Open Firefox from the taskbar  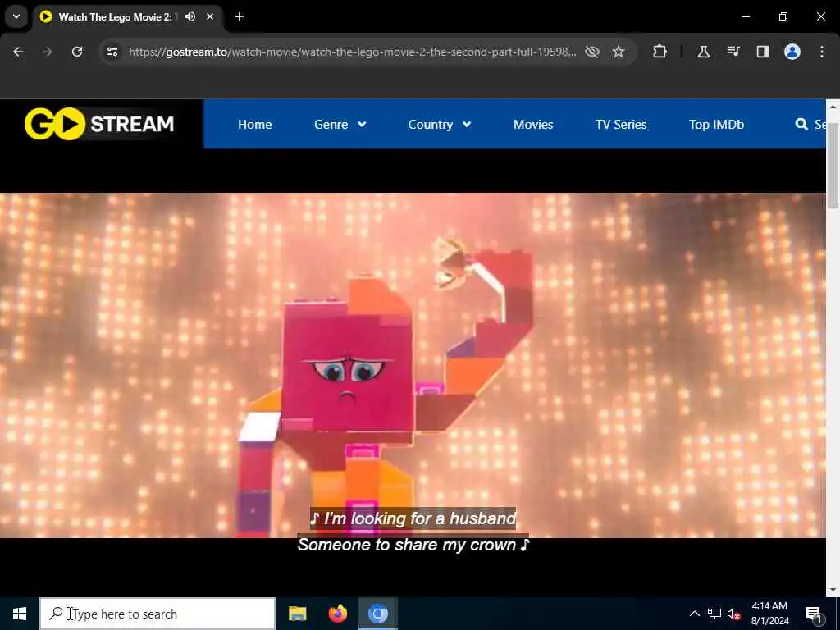point(337,614)
